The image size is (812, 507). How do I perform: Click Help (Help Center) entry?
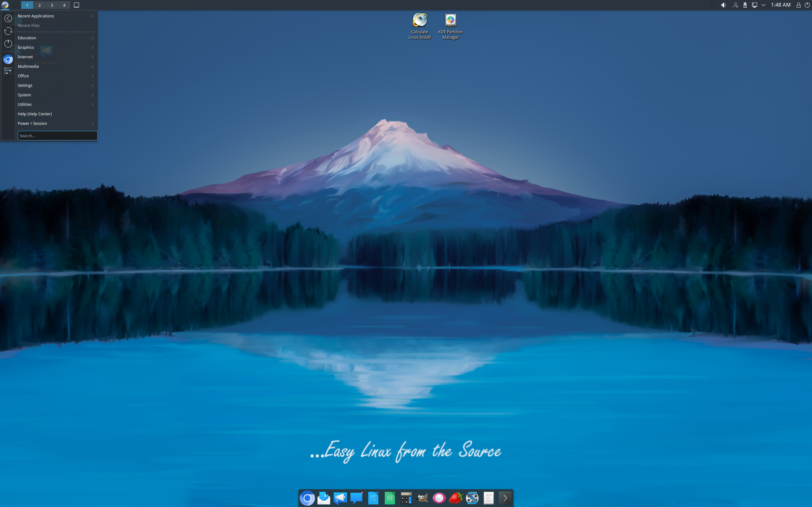click(35, 114)
